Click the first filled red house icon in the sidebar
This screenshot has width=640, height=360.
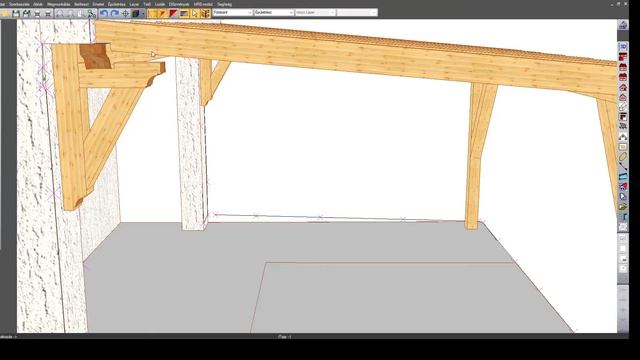click(623, 67)
